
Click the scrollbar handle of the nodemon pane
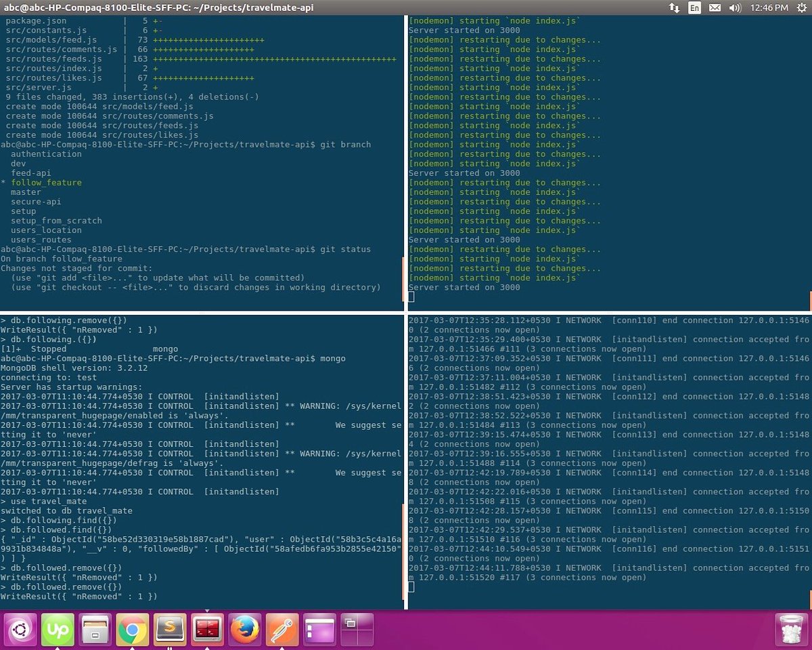click(x=810, y=301)
